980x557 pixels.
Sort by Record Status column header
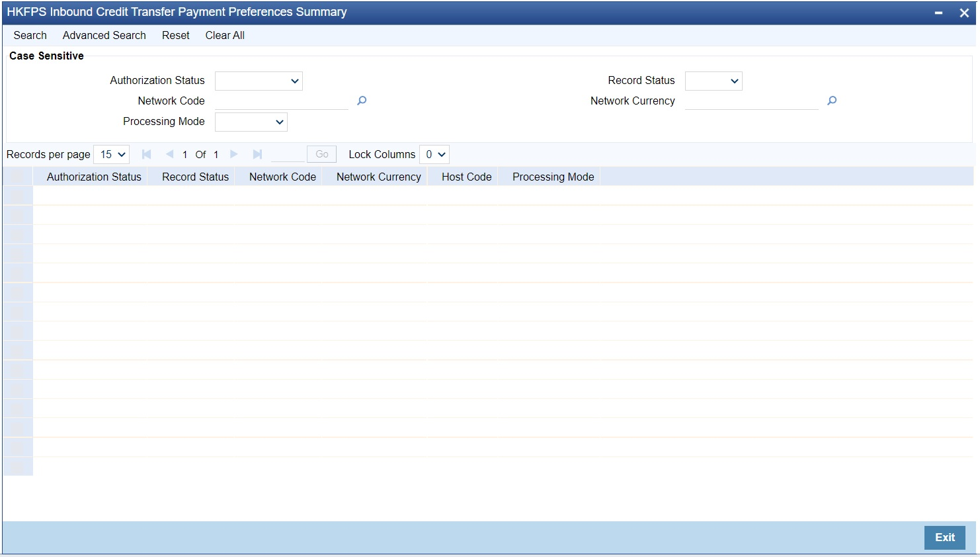(195, 177)
